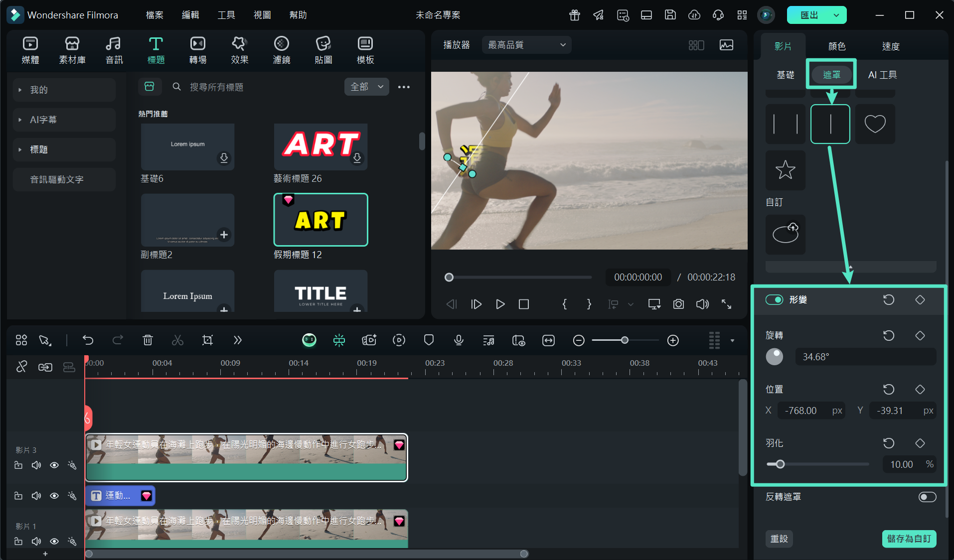Click the fullscreen expand icon in player
This screenshot has height=560, width=954.
click(x=726, y=304)
